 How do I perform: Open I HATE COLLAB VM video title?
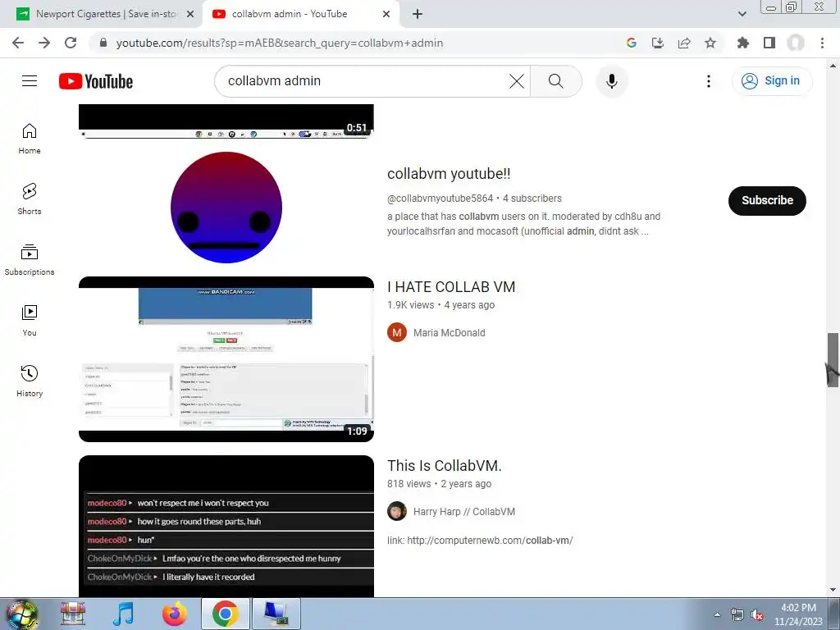point(451,287)
